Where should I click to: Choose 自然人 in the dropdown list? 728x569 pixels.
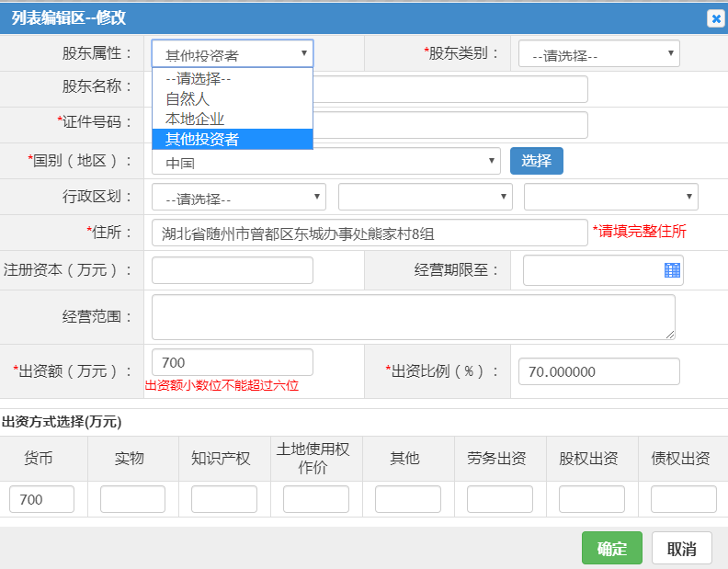tap(233, 99)
